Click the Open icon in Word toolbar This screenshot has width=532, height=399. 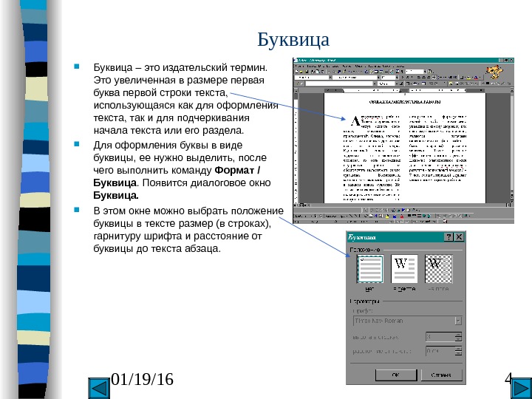pos(301,72)
